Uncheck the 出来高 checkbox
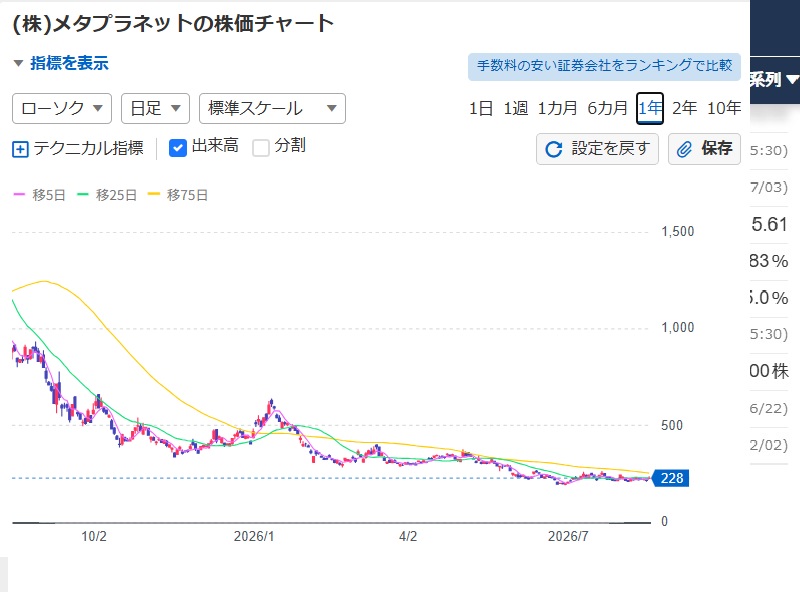The image size is (800, 592). coord(178,148)
